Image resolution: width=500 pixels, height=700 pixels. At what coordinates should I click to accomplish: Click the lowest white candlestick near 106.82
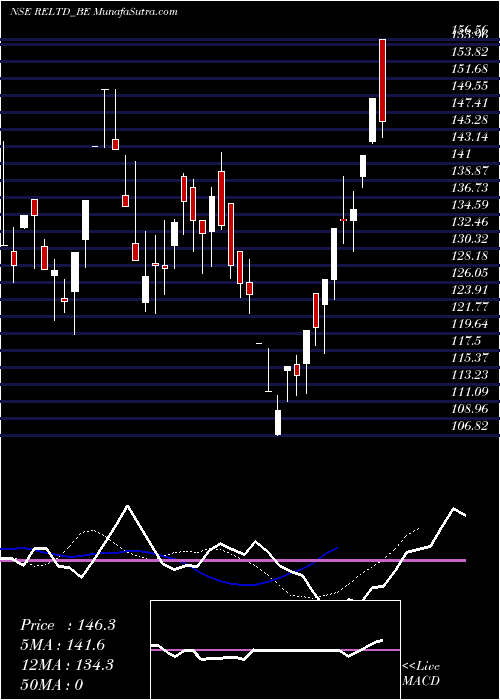pyautogui.click(x=278, y=422)
